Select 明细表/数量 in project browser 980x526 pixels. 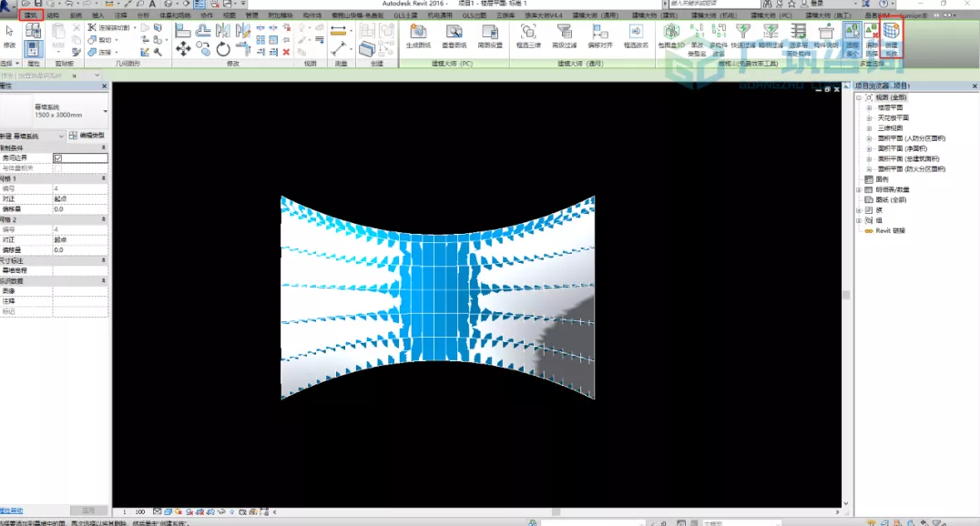pos(892,189)
